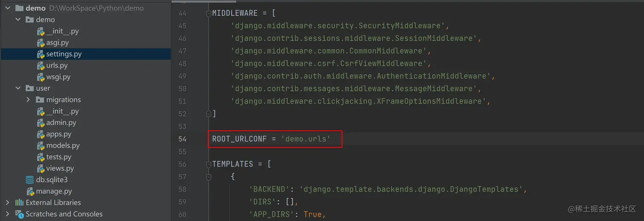
Task: Click the user folder icon
Action: [29, 88]
